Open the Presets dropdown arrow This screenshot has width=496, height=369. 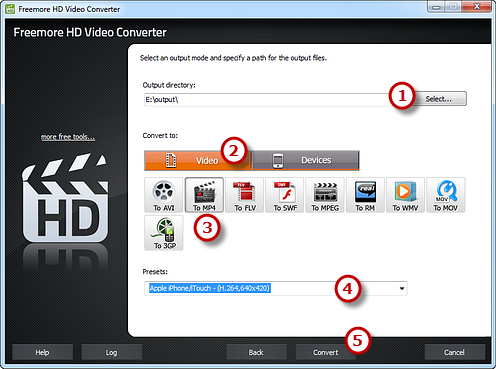pyautogui.click(x=402, y=288)
